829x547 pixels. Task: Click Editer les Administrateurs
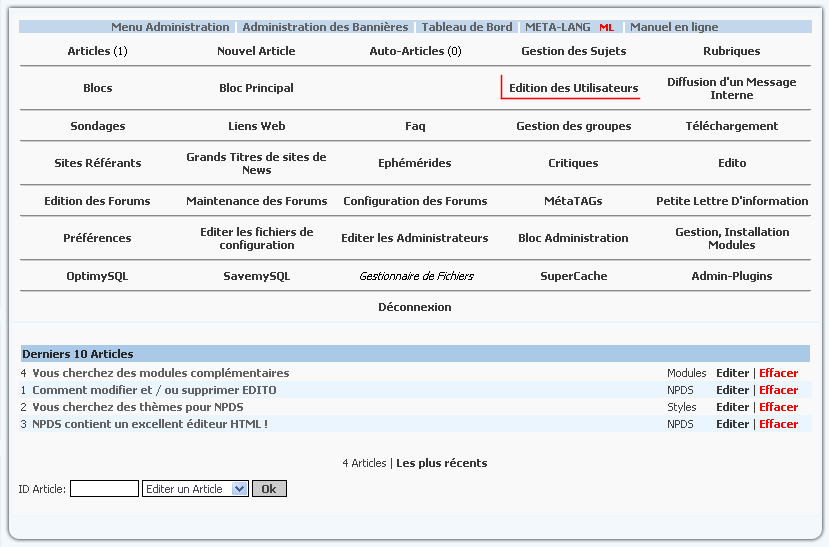415,238
